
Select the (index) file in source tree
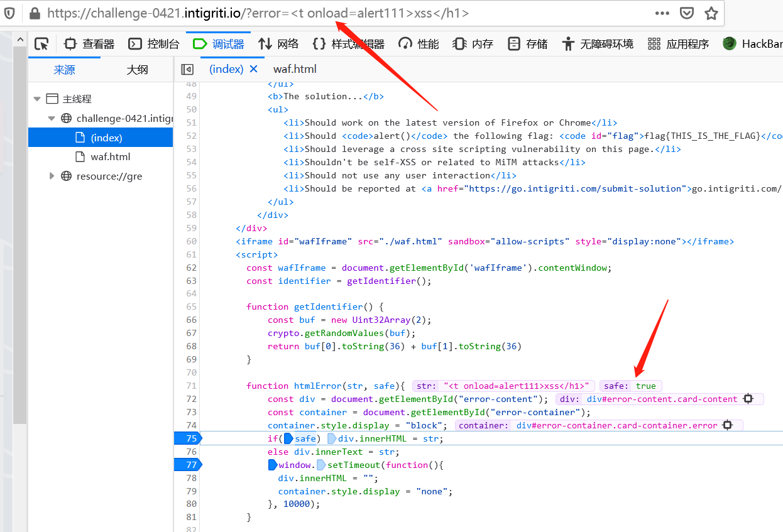(x=101, y=138)
